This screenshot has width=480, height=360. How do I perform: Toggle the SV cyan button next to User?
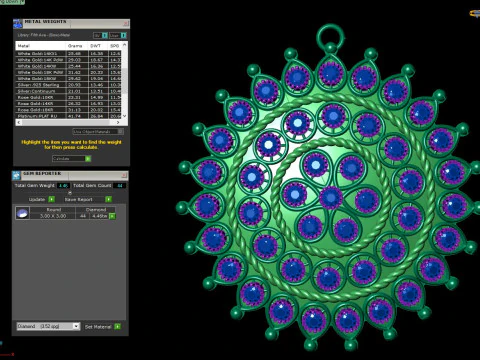(x=105, y=35)
